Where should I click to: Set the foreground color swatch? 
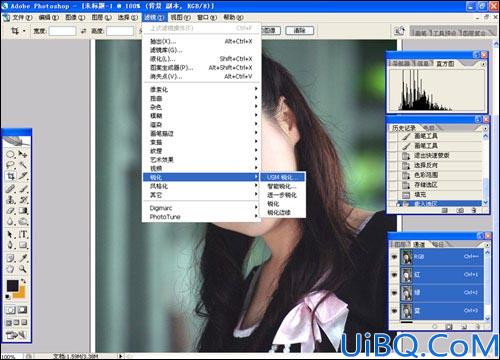(x=13, y=285)
